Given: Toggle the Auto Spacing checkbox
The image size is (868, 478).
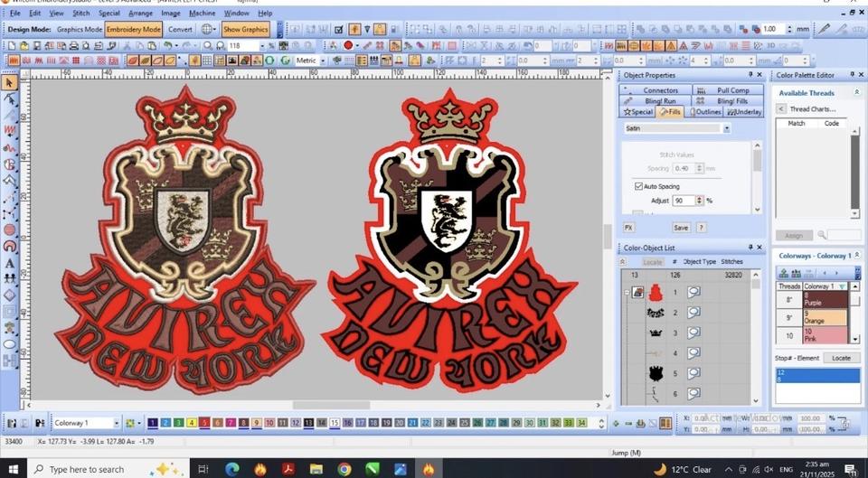Looking at the screenshot, I should 639,186.
